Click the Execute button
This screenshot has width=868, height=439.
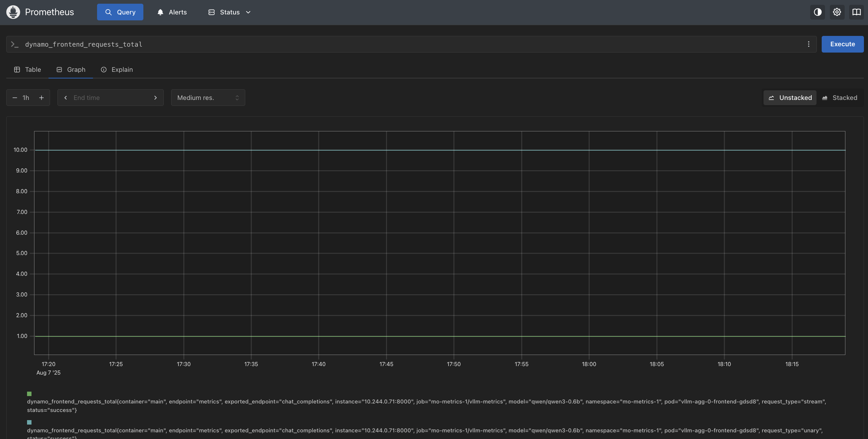click(842, 44)
